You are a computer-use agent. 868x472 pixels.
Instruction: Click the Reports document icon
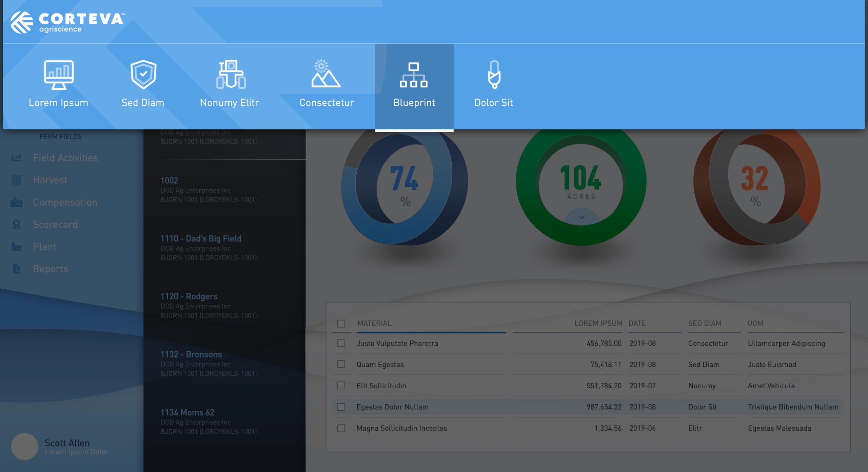point(16,269)
